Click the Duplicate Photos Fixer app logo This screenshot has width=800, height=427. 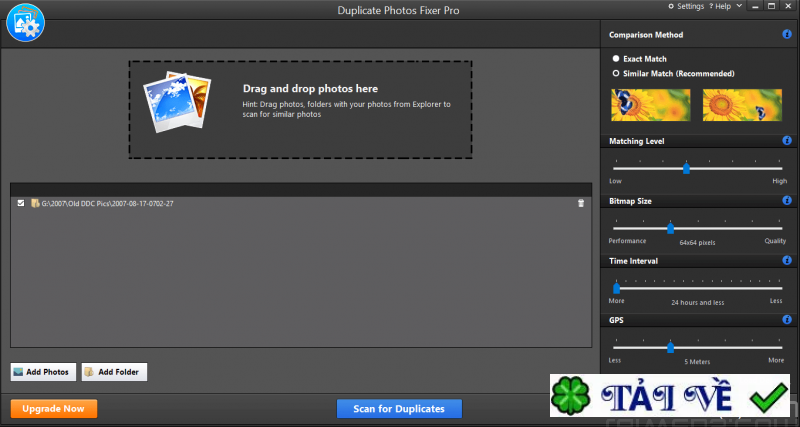(x=26, y=22)
